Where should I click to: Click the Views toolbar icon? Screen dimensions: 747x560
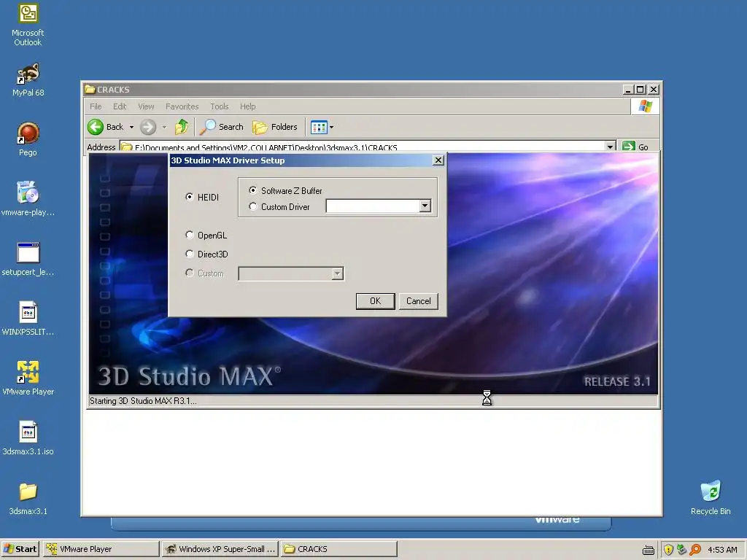318,127
